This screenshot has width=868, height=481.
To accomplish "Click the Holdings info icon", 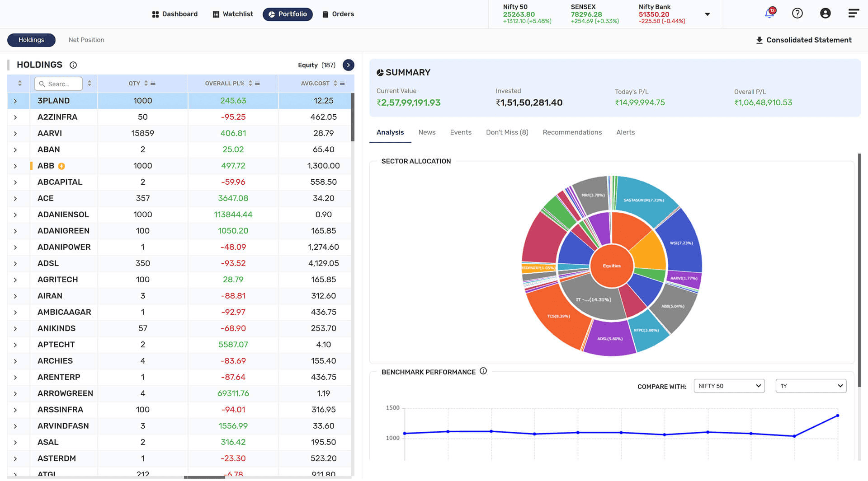I will (x=73, y=65).
